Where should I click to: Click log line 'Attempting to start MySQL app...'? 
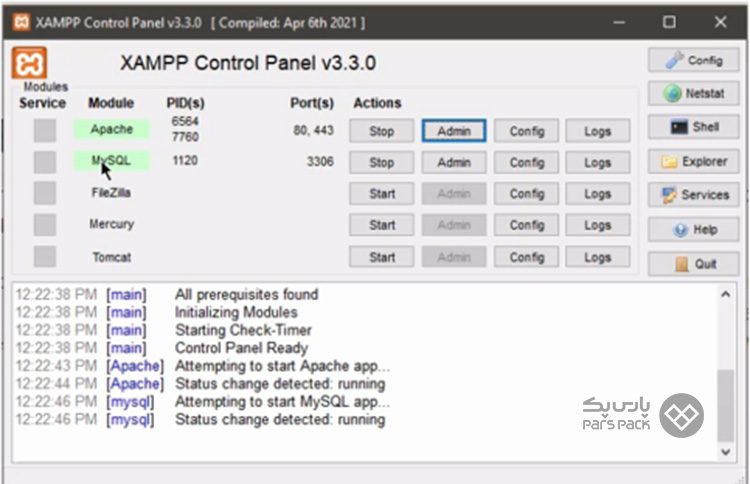[x=283, y=402]
